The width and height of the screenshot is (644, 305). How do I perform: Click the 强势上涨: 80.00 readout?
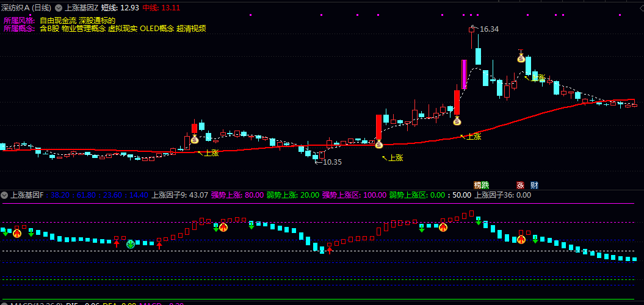[x=237, y=195]
